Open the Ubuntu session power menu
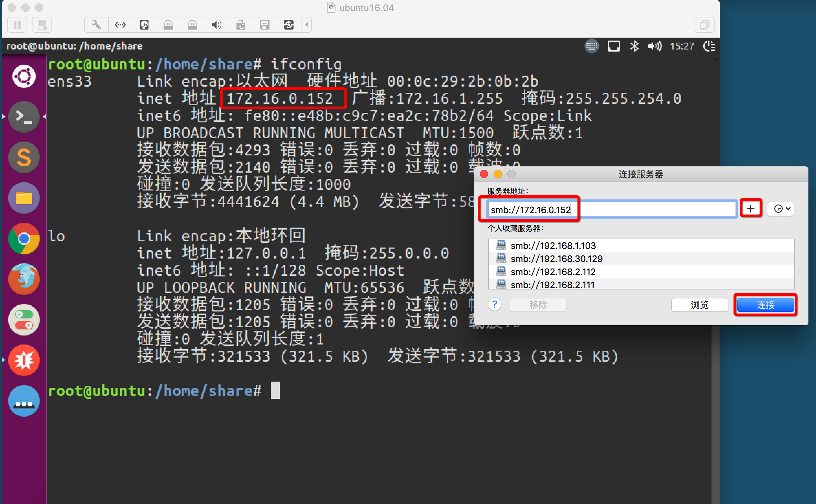Screen dimensions: 816x504 [x=709, y=46]
